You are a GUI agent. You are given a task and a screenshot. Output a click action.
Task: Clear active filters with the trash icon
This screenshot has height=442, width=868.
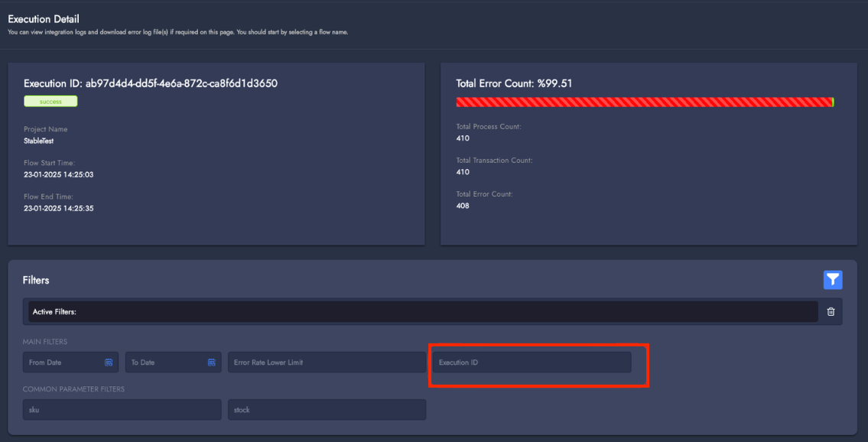(831, 312)
